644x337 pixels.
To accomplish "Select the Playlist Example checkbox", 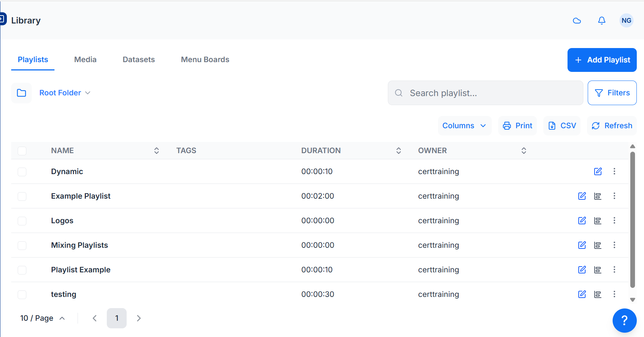I will (x=22, y=270).
